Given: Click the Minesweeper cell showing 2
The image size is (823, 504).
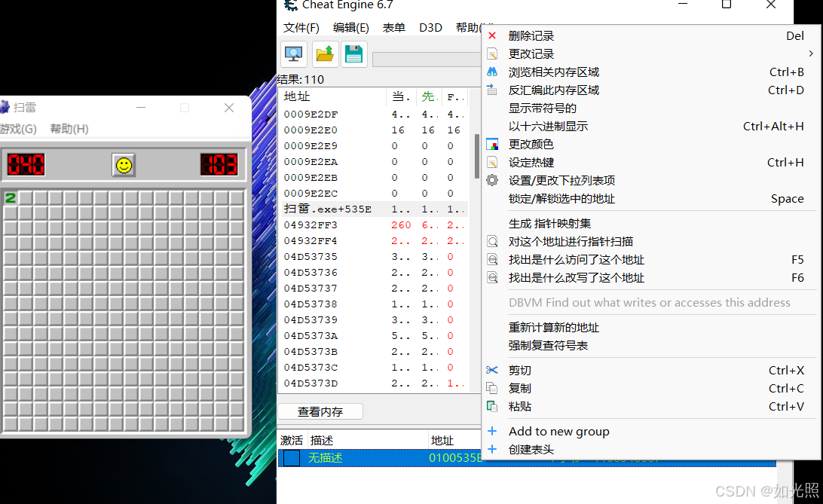Looking at the screenshot, I should coord(11,197).
